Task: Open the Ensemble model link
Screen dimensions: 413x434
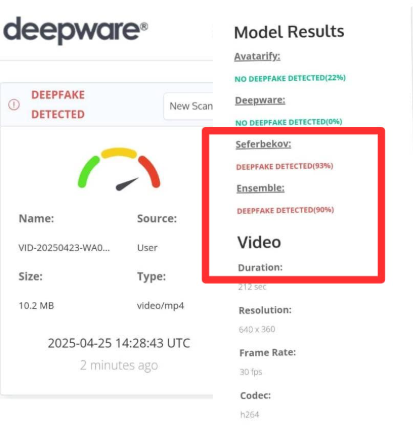Action: pyautogui.click(x=260, y=188)
